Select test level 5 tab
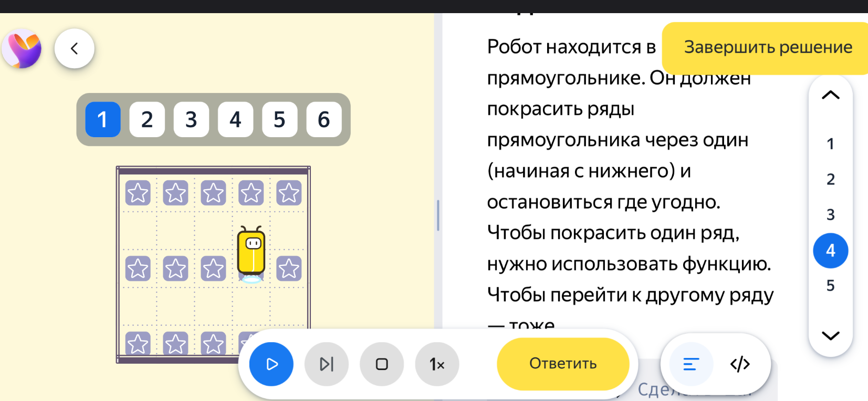The image size is (868, 401). 279,119
